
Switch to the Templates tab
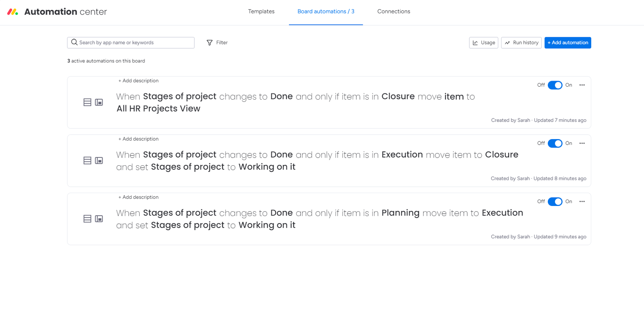261,12
